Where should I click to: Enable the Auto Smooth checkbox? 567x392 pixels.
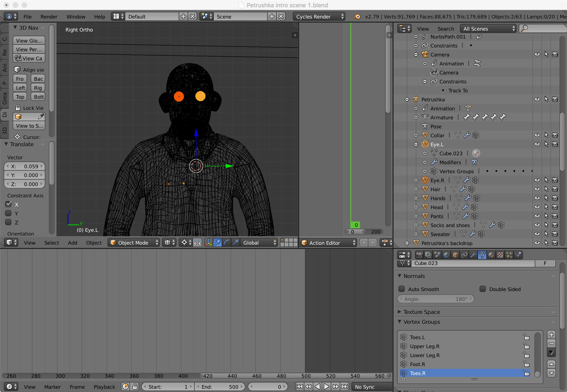pos(402,289)
